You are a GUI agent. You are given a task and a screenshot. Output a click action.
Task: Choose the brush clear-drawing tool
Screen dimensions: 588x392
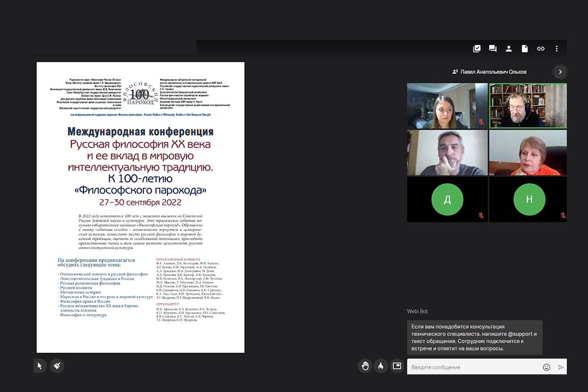pos(56,366)
